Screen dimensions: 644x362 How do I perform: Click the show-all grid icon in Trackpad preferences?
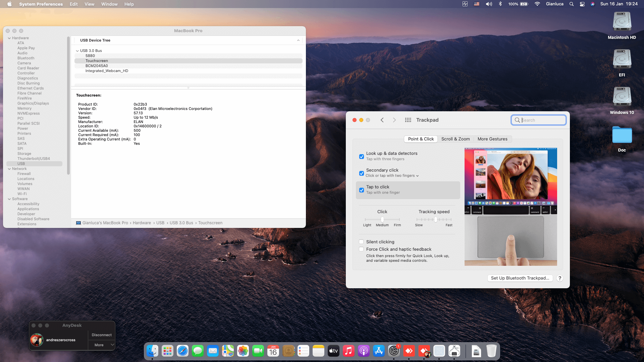[x=408, y=120]
